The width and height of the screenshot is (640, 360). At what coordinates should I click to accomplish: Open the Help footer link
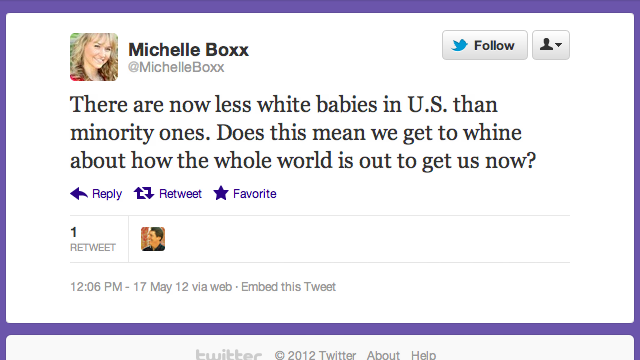(423, 355)
